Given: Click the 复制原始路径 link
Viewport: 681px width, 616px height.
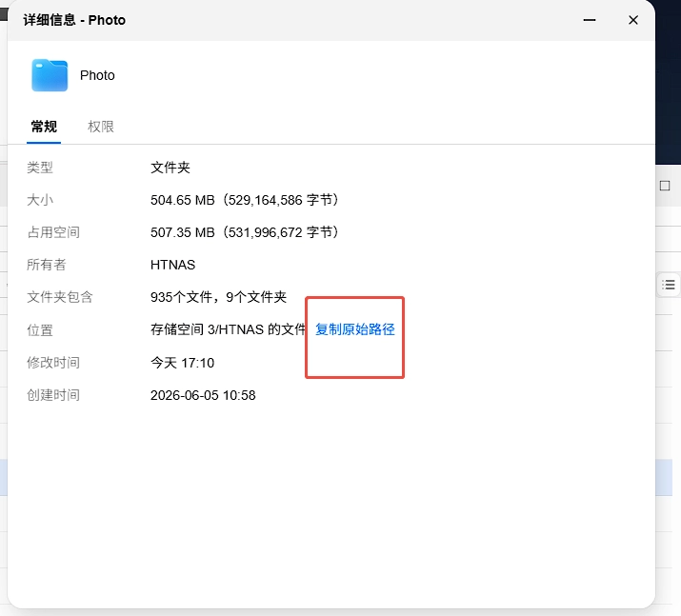Looking at the screenshot, I should pos(355,329).
